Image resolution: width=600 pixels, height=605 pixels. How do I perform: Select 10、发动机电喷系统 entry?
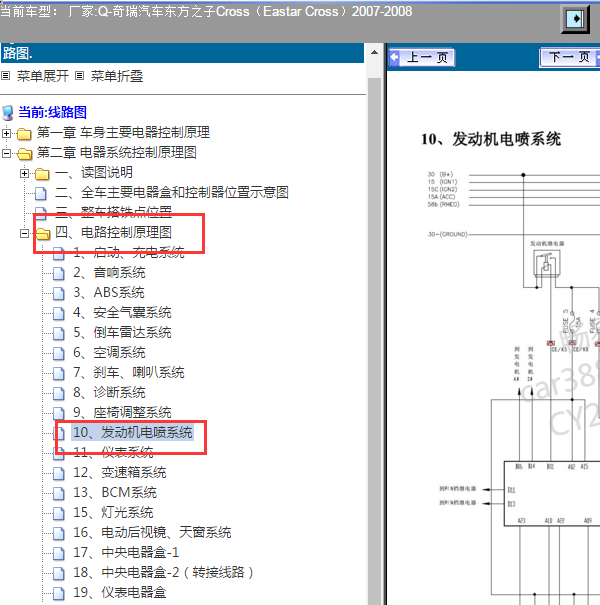pyautogui.click(x=132, y=433)
